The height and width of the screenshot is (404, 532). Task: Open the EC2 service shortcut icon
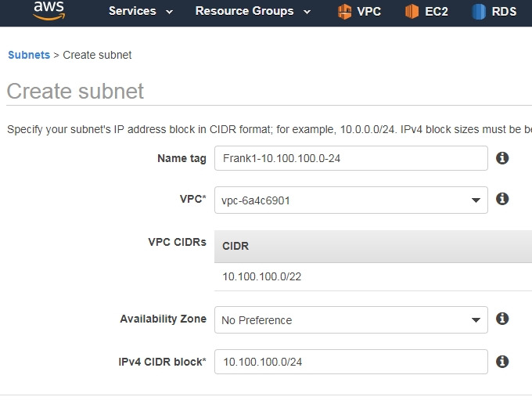pos(412,11)
